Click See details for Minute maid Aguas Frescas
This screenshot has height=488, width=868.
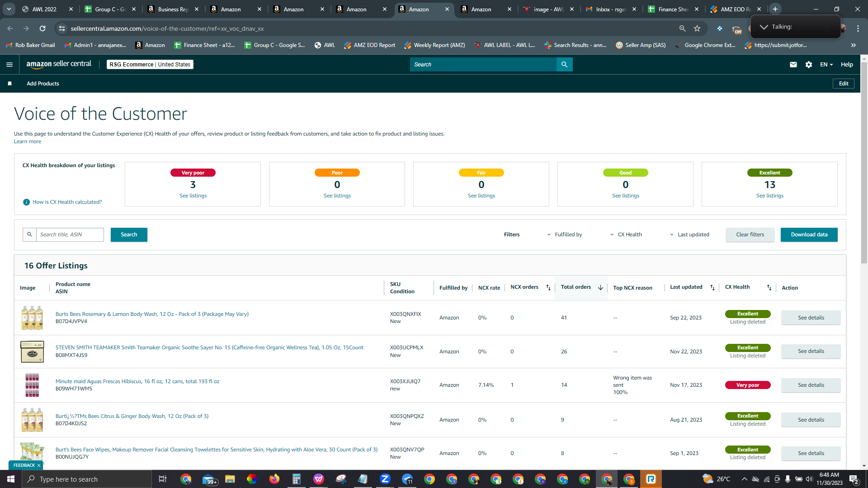(811, 385)
